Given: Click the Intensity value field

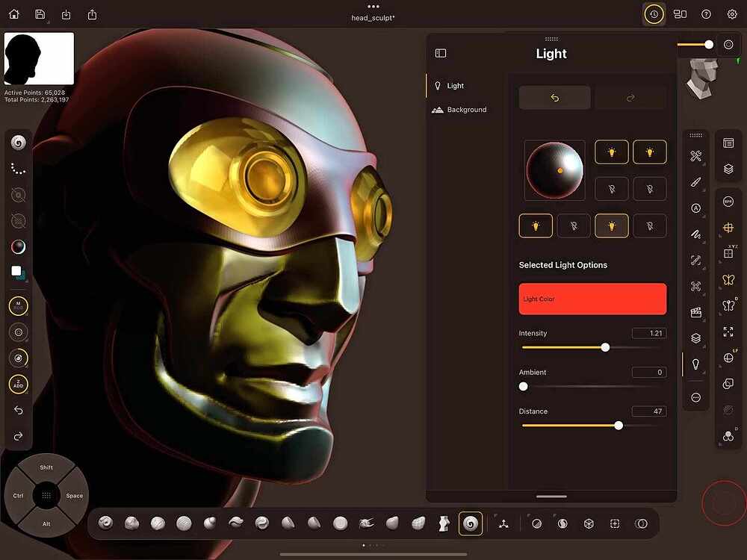Looking at the screenshot, I should point(649,333).
